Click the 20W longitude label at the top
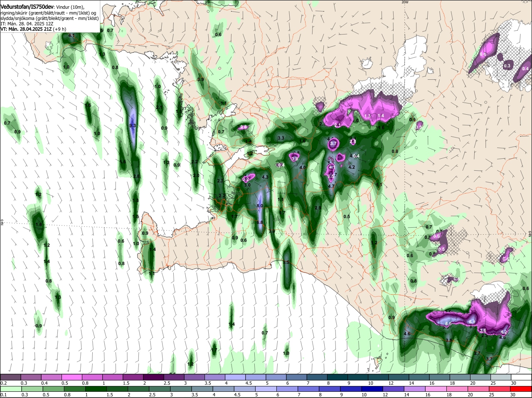Viewport: 532px width, 398px height. pyautogui.click(x=404, y=2)
